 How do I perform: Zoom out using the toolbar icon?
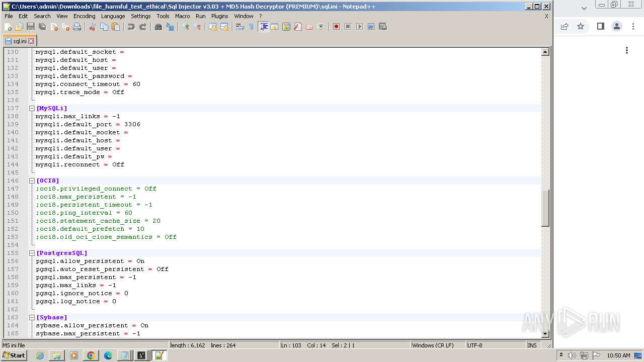(197, 27)
